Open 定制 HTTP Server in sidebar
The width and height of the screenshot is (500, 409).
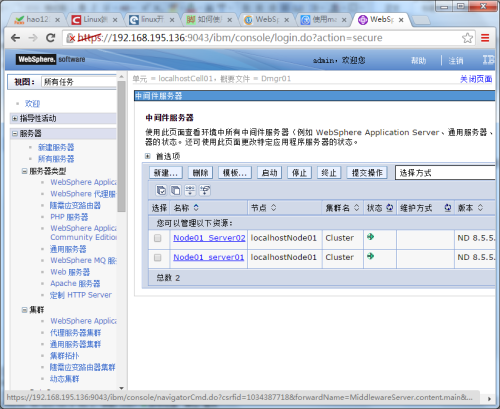[81, 295]
